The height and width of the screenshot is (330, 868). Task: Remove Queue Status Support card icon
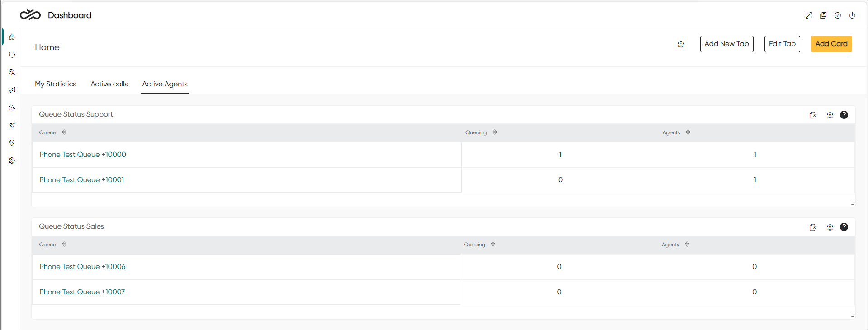(813, 115)
